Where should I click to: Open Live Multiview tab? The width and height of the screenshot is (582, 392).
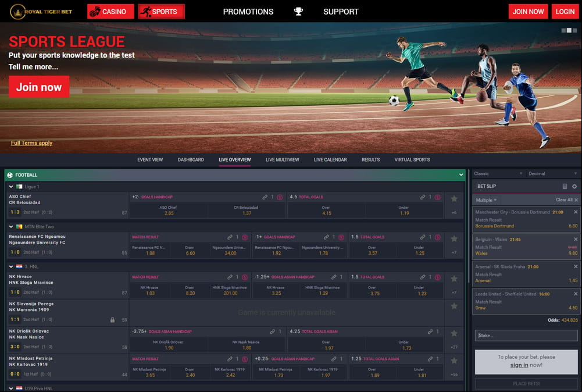[282, 159]
